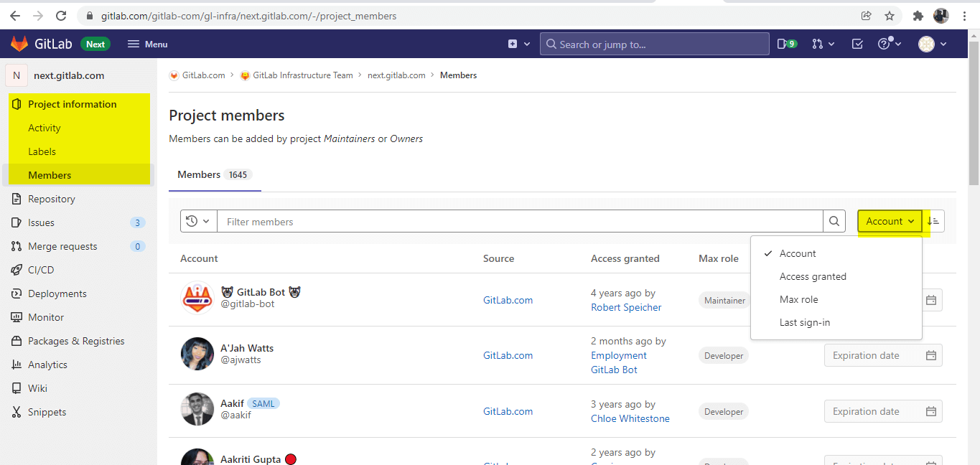Open Robert Speicher's profile link
The height and width of the screenshot is (465, 980).
coord(625,307)
